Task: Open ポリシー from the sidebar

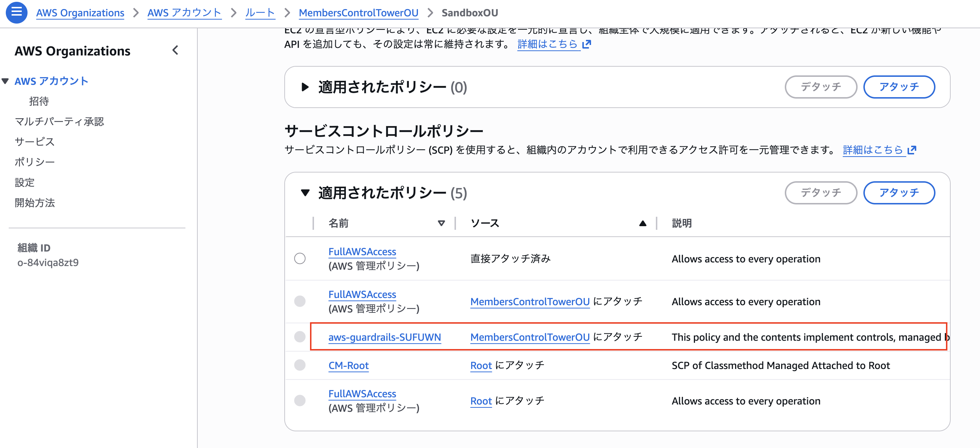Action: pyautogui.click(x=34, y=162)
